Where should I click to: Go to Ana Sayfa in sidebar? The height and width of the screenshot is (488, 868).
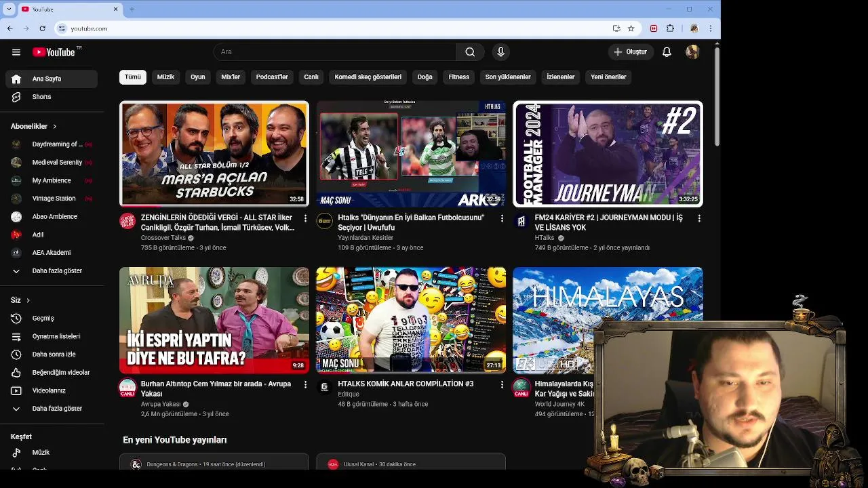(52, 79)
